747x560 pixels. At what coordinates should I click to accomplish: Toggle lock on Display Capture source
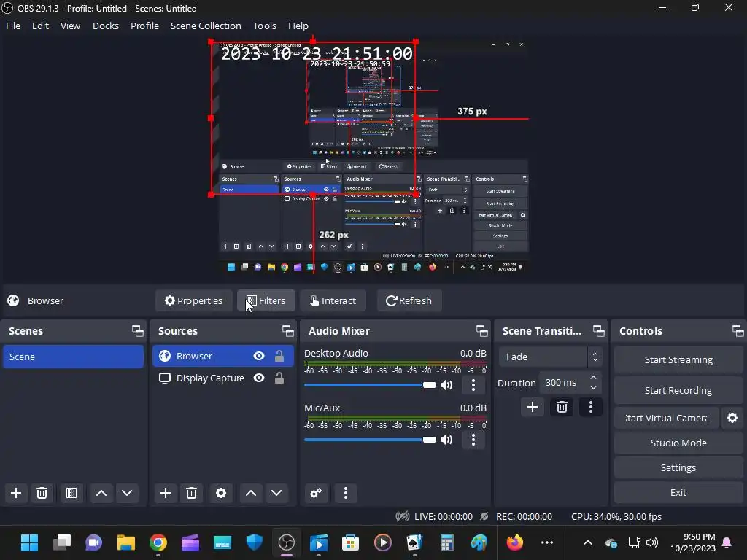pos(279,378)
